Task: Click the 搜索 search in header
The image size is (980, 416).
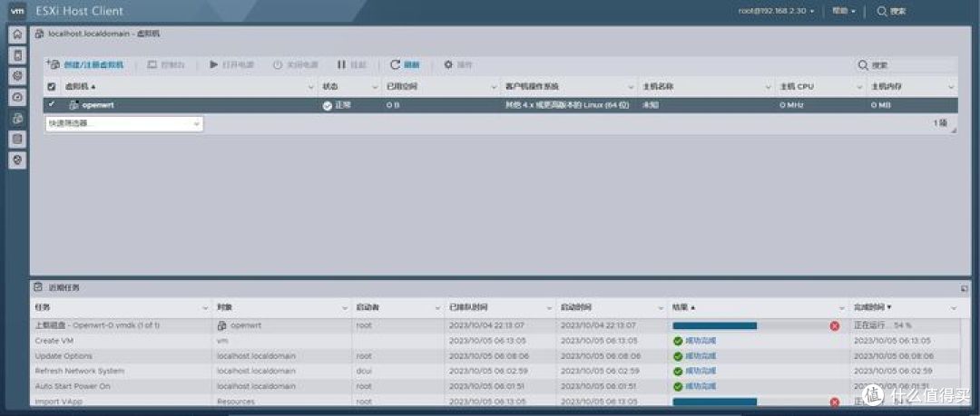Action: (x=891, y=11)
